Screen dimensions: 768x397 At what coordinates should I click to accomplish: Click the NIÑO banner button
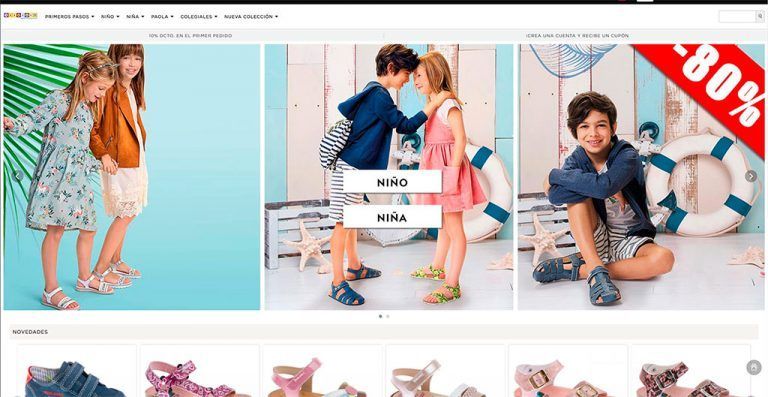[392, 182]
